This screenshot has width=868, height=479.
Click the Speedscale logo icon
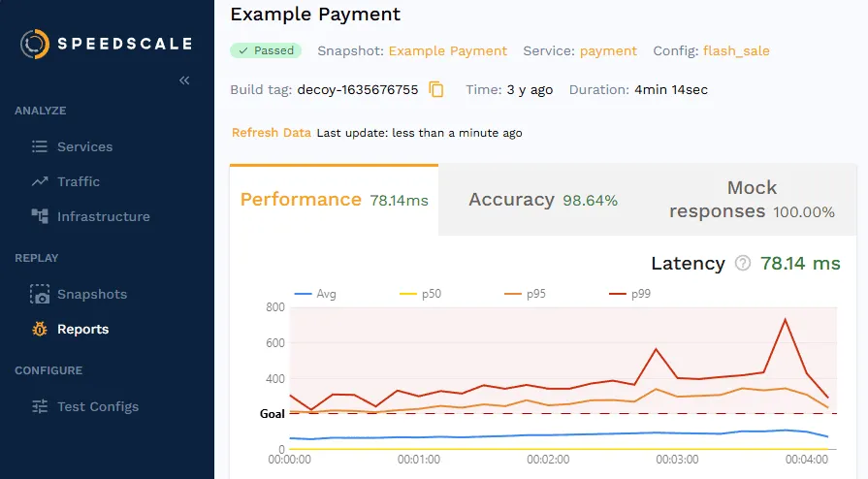[35, 44]
